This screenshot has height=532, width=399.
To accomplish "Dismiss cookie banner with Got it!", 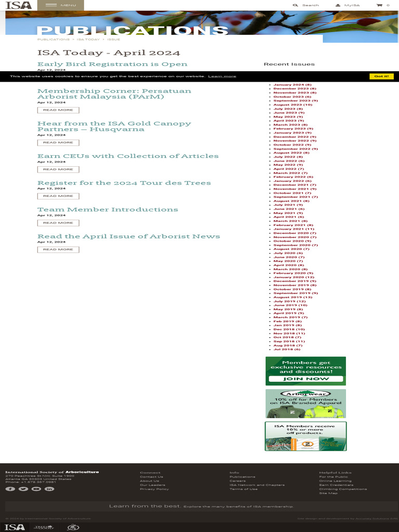I will coord(381,76).
